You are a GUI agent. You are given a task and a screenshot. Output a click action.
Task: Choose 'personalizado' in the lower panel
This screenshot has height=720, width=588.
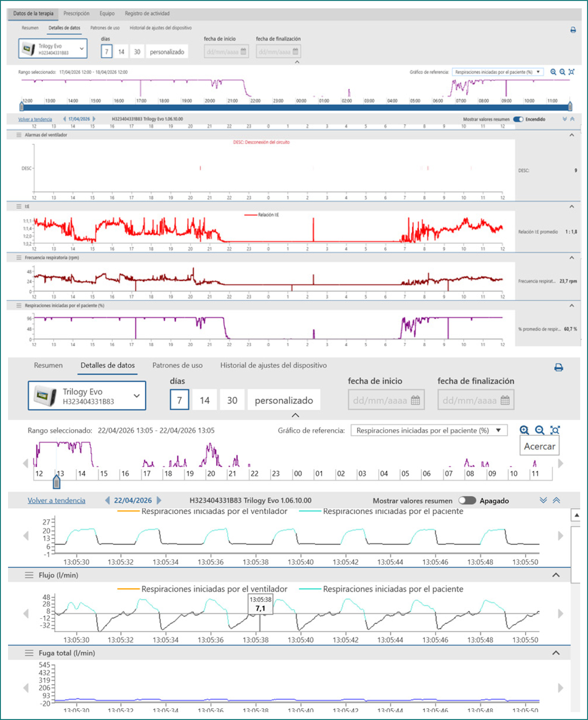click(x=284, y=400)
